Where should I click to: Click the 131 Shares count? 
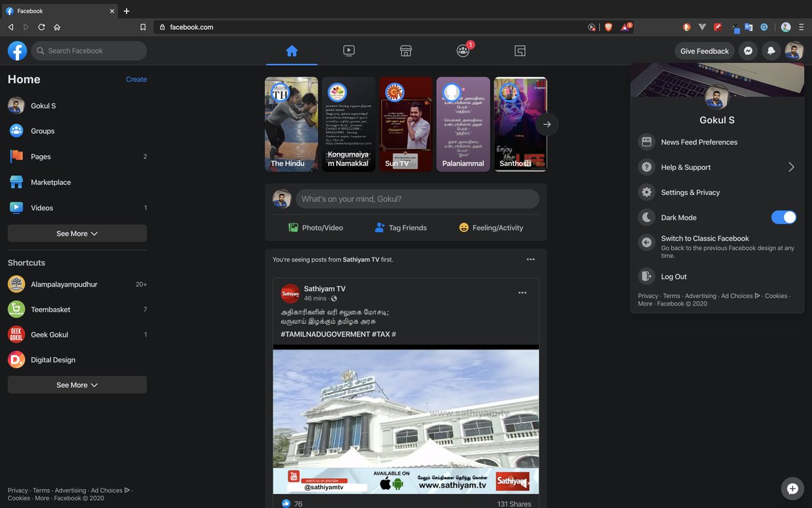click(x=514, y=504)
